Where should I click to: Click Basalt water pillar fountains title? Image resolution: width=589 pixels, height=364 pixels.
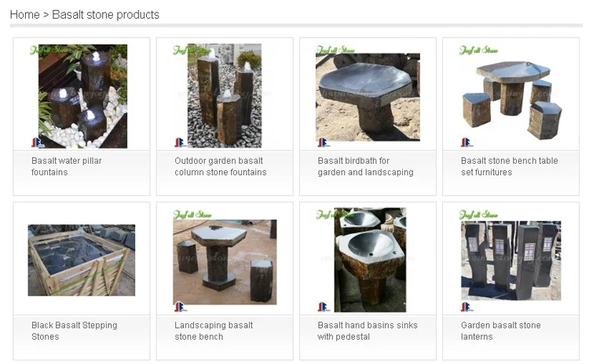(67, 166)
